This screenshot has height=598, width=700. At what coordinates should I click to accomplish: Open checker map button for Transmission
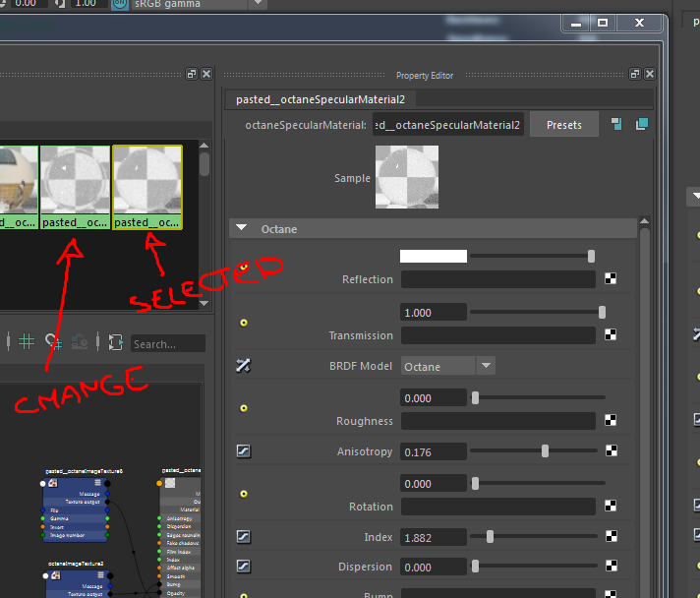611,334
